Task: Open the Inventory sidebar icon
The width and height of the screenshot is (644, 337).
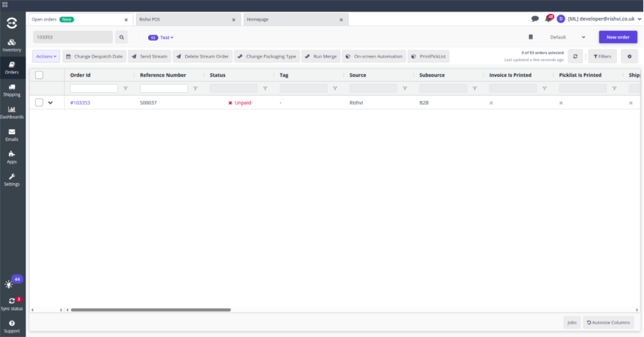Action: [x=12, y=45]
